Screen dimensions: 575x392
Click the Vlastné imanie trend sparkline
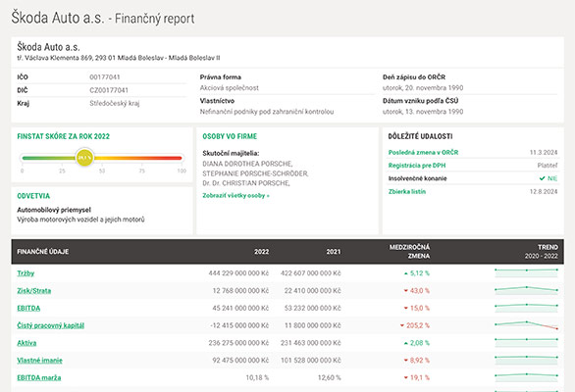(x=526, y=360)
